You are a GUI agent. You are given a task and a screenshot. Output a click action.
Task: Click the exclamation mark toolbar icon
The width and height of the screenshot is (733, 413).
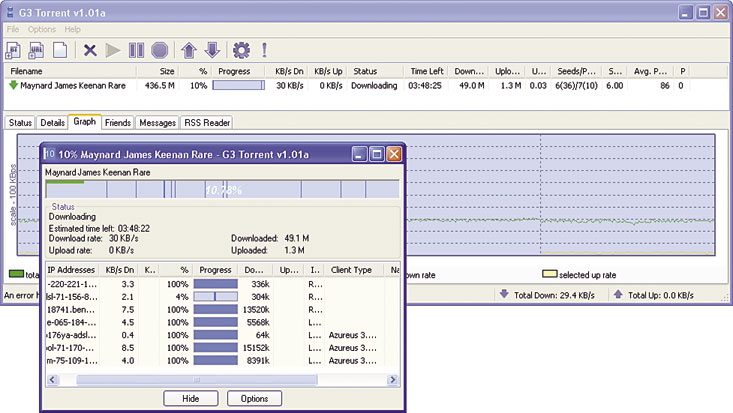click(264, 50)
